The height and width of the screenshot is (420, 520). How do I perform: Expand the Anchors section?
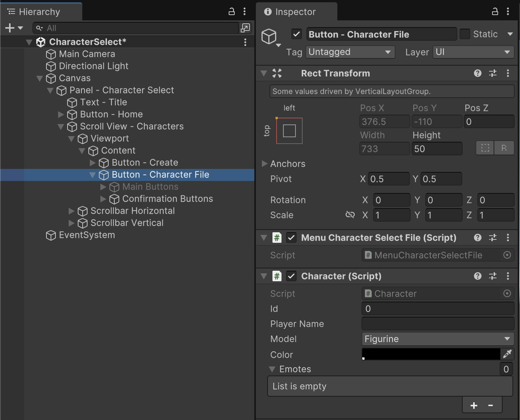pos(265,164)
